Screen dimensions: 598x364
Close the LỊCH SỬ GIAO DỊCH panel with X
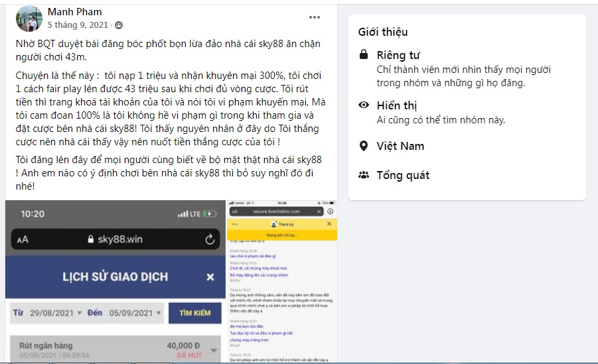tap(210, 277)
